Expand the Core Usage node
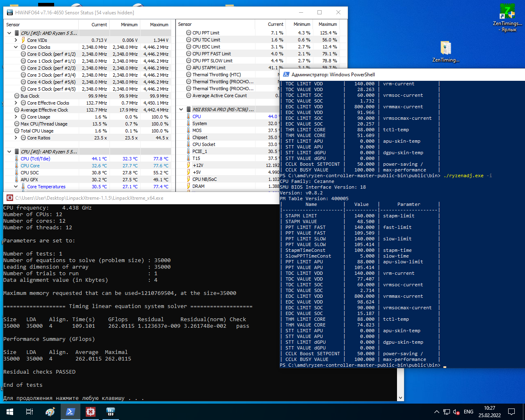 coord(16,117)
